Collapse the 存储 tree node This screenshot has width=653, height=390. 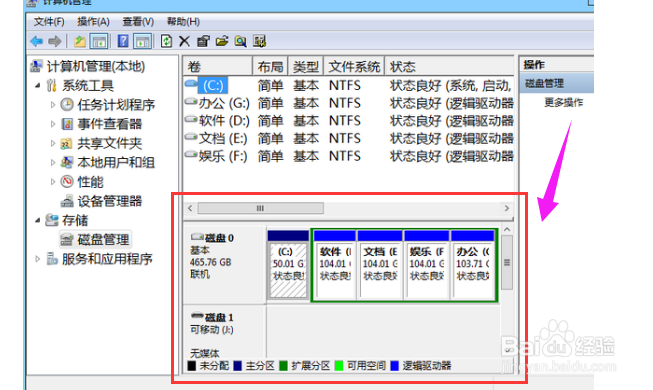click(x=37, y=220)
